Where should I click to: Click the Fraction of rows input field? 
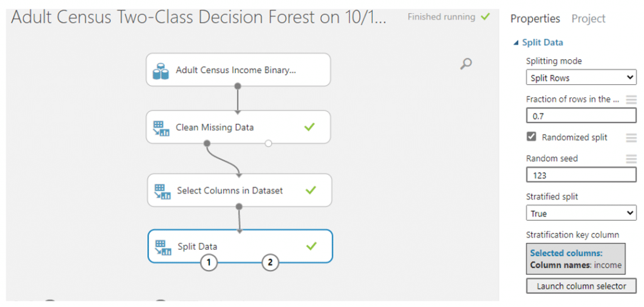pos(581,116)
